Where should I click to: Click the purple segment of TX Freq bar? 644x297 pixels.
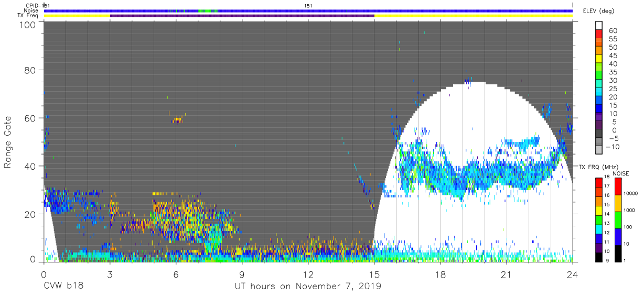[242, 16]
